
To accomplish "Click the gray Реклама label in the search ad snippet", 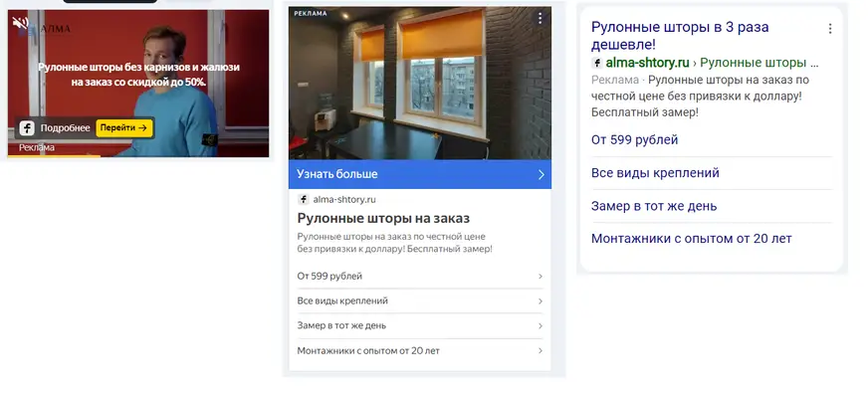I will point(614,81).
